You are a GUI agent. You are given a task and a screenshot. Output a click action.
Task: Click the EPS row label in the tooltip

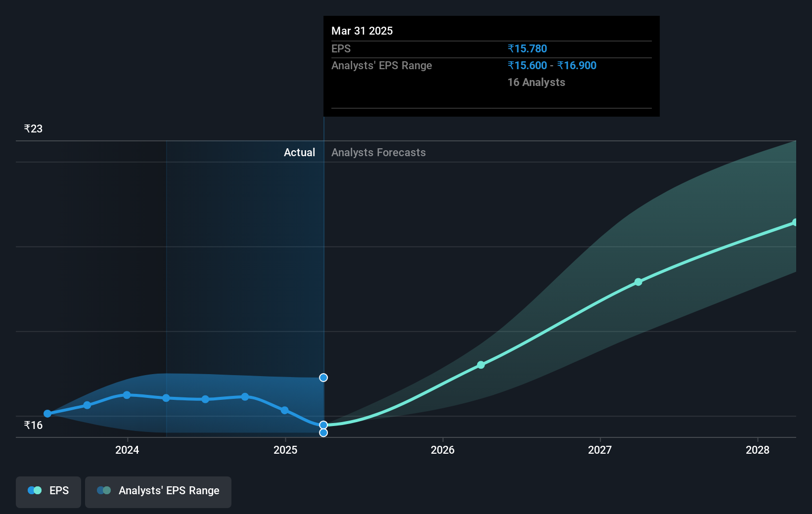(341, 49)
